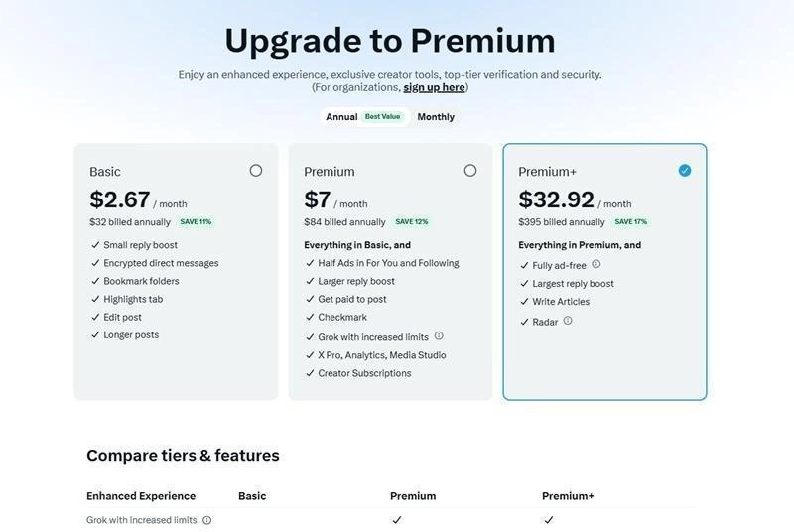
Task: Click the Premium+ plan card title
Action: 547,172
